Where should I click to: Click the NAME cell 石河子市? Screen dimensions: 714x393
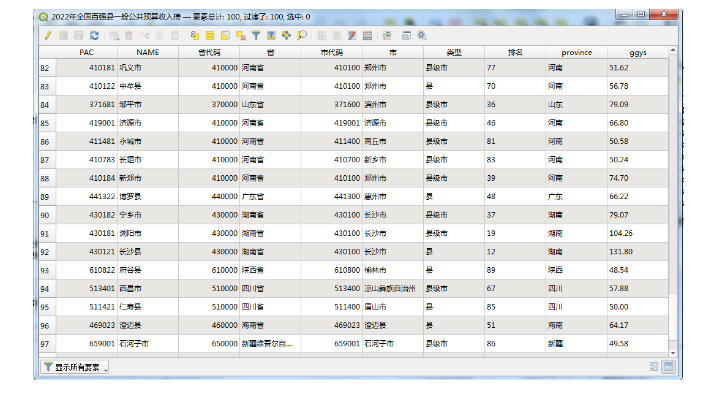[x=148, y=344]
